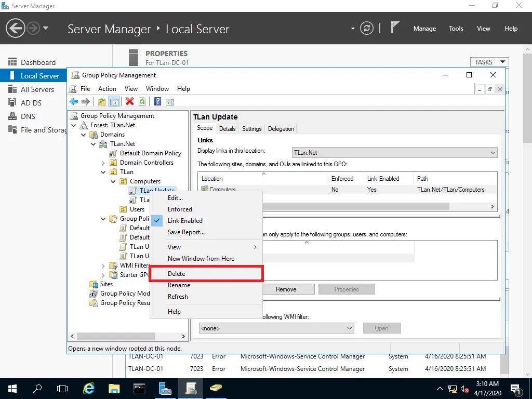Viewport: 532px width, 399px height.
Task: Open File Explorer from the taskbar
Action: click(x=114, y=389)
